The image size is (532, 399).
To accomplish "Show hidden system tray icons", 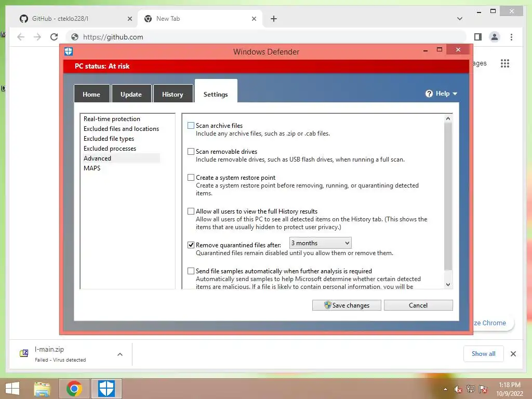I will [445, 390].
